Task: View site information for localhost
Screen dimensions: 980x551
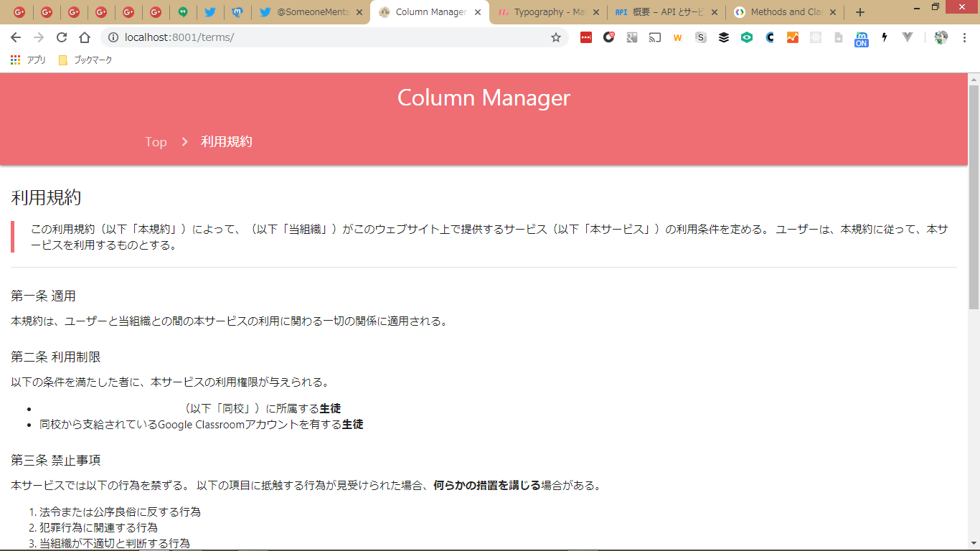Action: (x=113, y=37)
